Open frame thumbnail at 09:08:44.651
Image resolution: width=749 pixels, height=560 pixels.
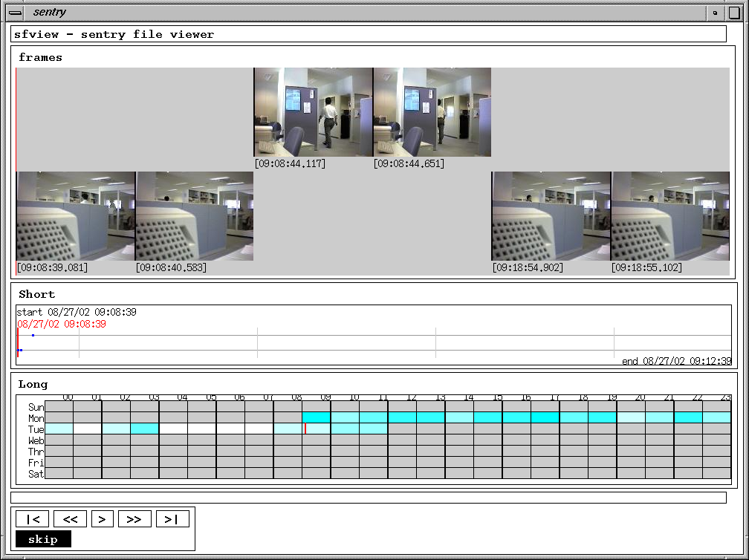click(x=432, y=112)
